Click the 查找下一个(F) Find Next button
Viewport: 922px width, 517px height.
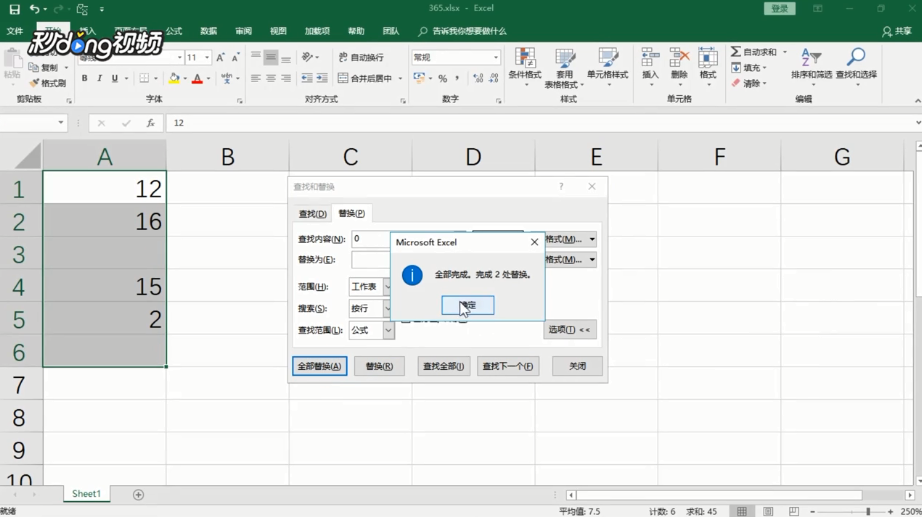click(x=508, y=366)
